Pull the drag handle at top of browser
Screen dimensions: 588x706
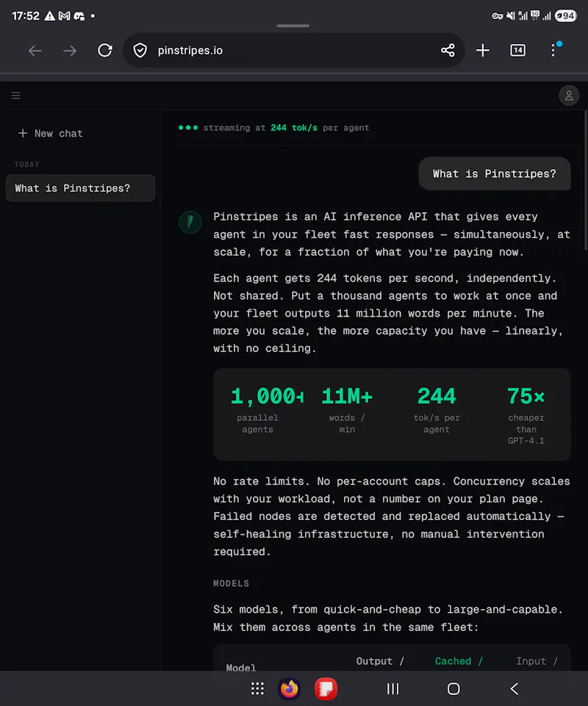pyautogui.click(x=293, y=26)
